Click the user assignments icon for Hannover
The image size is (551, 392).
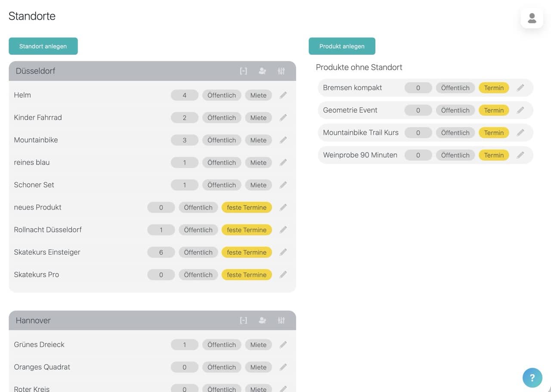(x=262, y=320)
